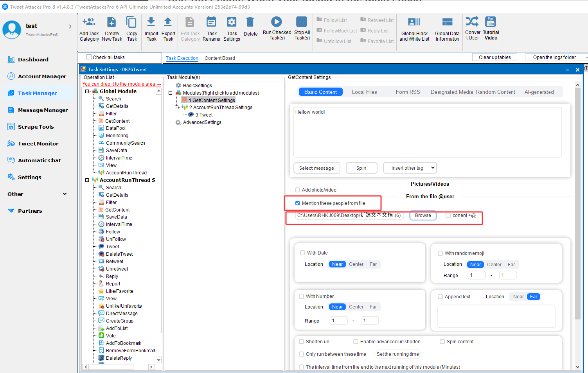Screen dimensions: 588x373
Task: Collapse the AccountRunThread tree group
Action: (x=87, y=180)
